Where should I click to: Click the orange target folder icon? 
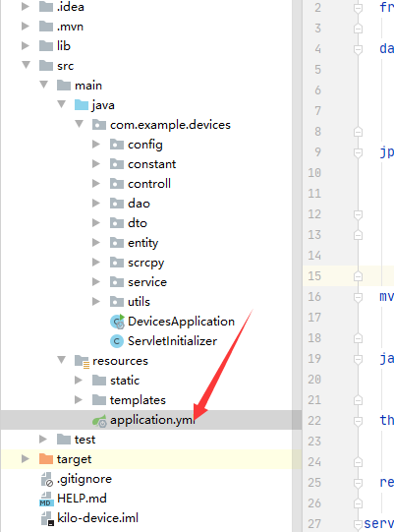[x=46, y=459]
